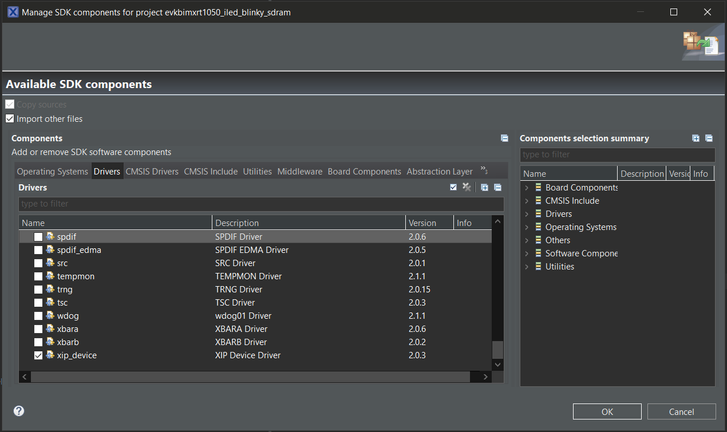The image size is (727, 432).
Task: Uncheck all drivers toolbar icon
Action: 466,187
